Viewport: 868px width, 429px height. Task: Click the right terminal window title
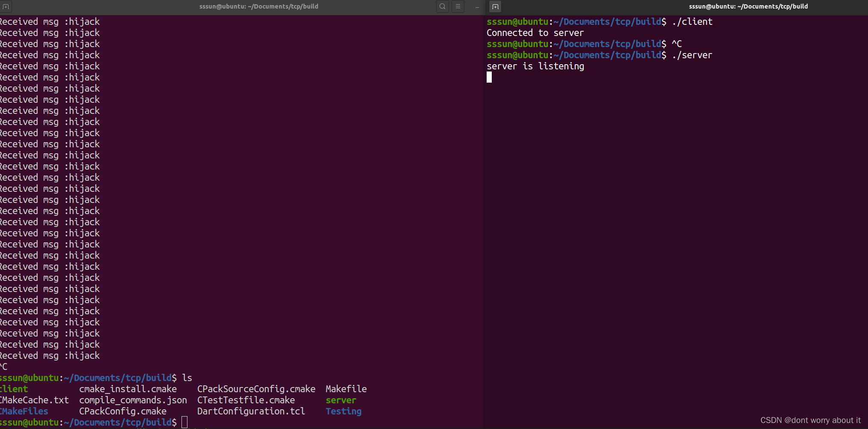[748, 6]
